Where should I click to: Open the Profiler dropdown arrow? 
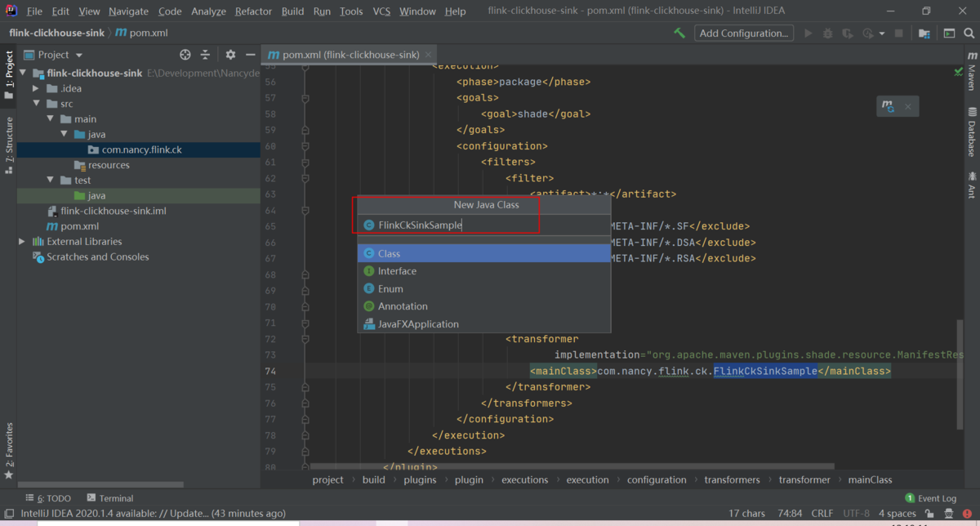[881, 33]
